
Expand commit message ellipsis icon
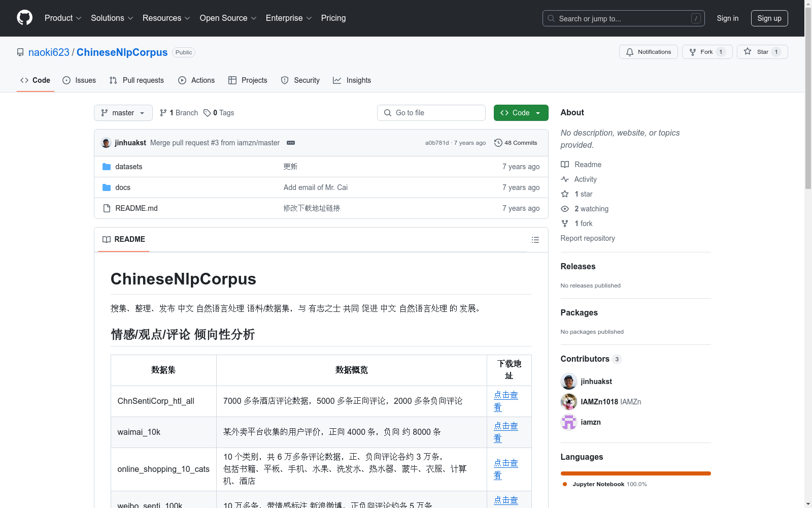[x=291, y=143]
